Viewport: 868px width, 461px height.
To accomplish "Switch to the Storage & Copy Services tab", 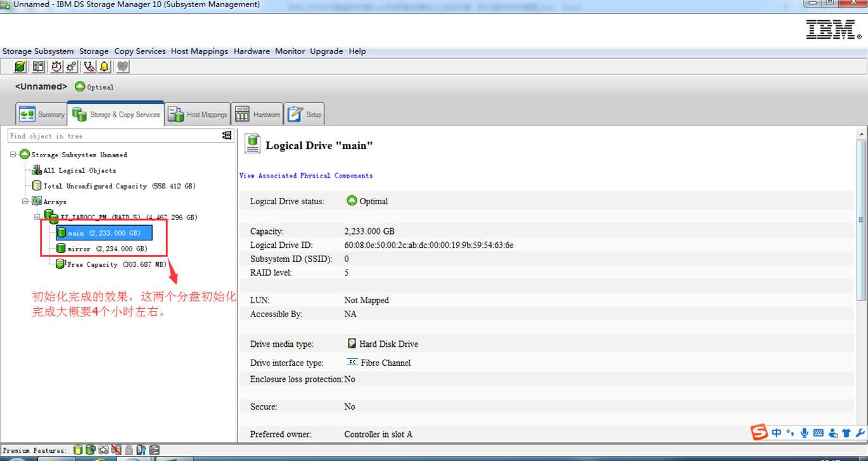I will [116, 114].
